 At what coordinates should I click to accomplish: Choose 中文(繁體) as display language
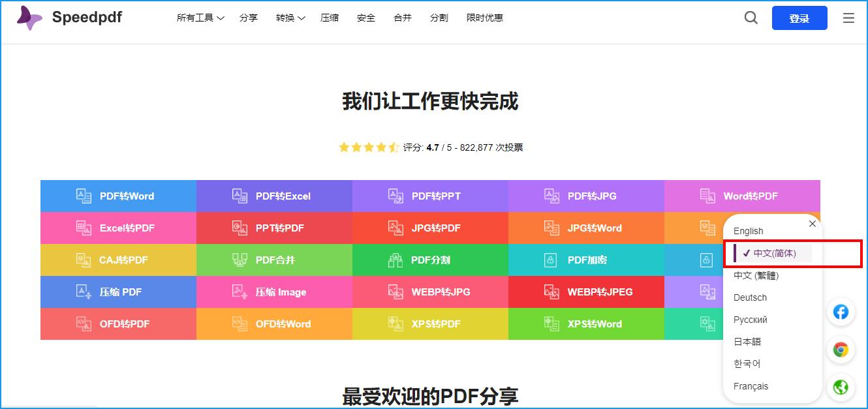pyautogui.click(x=754, y=275)
